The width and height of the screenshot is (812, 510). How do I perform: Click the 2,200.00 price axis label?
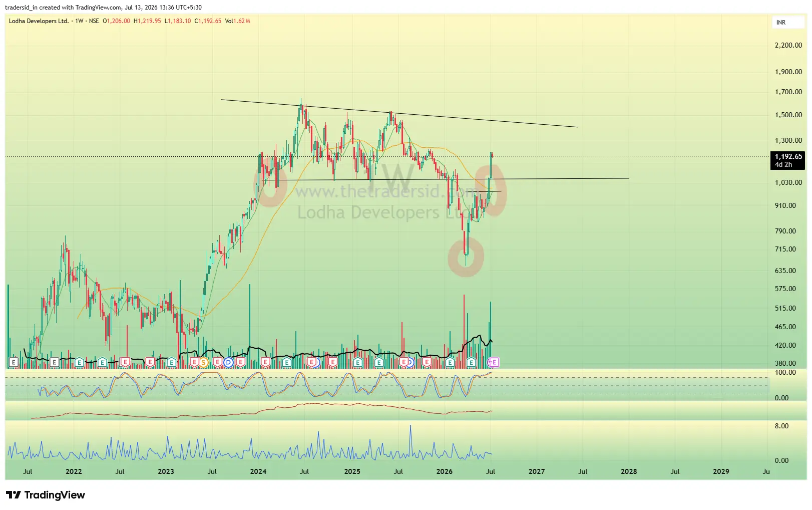pyautogui.click(x=788, y=45)
